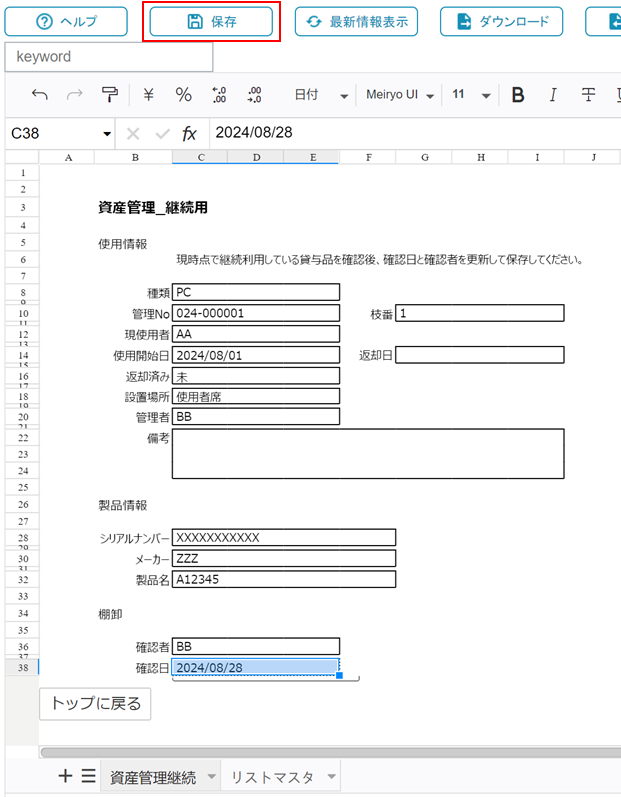Select column header A
The width and height of the screenshot is (621, 797).
68,158
